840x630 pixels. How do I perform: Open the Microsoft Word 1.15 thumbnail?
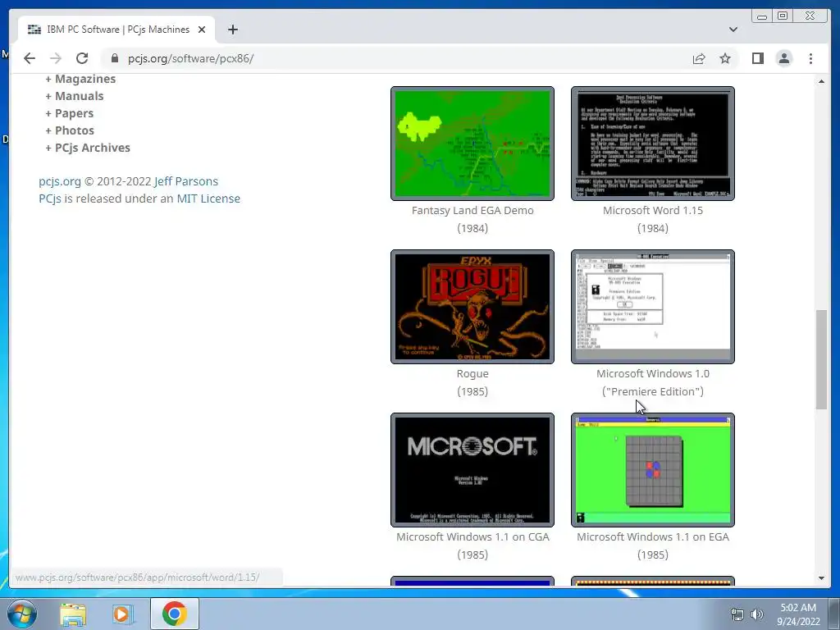click(652, 144)
